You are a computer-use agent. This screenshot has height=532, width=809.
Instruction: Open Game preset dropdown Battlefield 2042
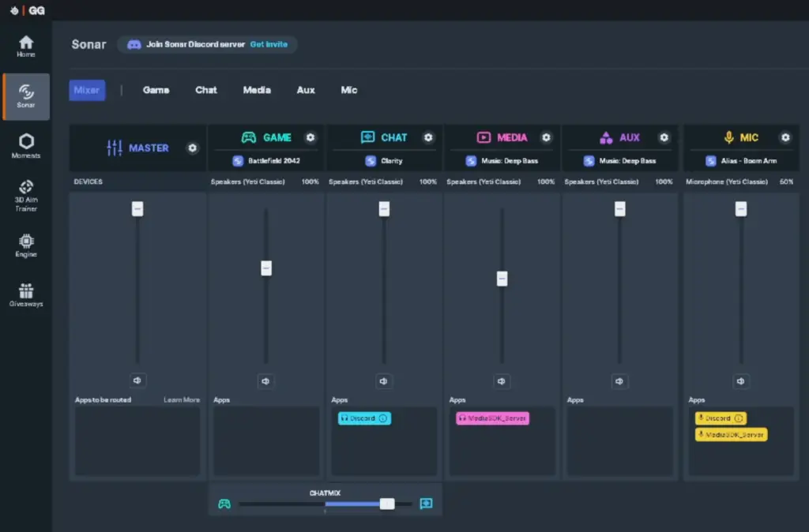tap(266, 161)
